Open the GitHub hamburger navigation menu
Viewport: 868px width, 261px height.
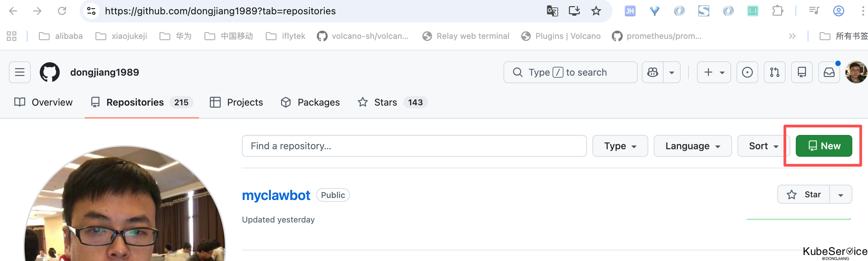(20, 72)
